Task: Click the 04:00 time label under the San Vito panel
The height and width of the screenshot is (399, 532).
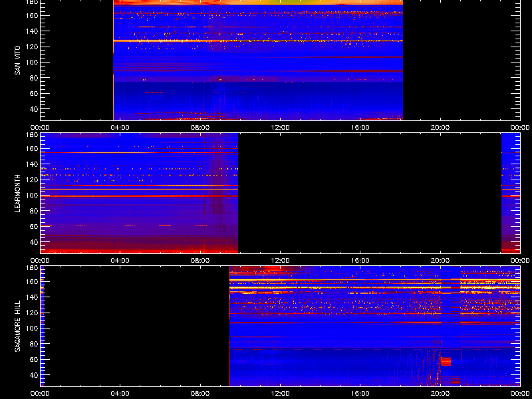Action: 120,128
